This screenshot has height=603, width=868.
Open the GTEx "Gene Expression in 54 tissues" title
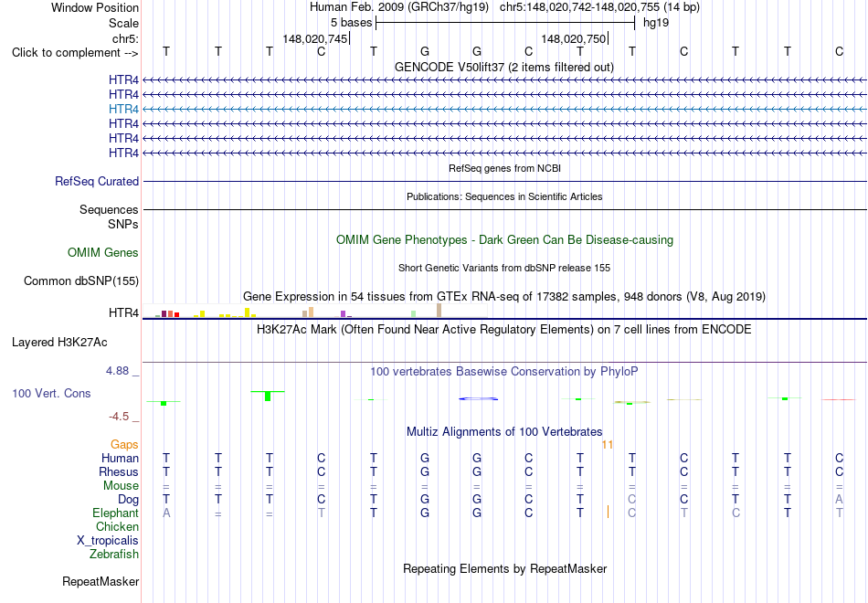(x=504, y=297)
